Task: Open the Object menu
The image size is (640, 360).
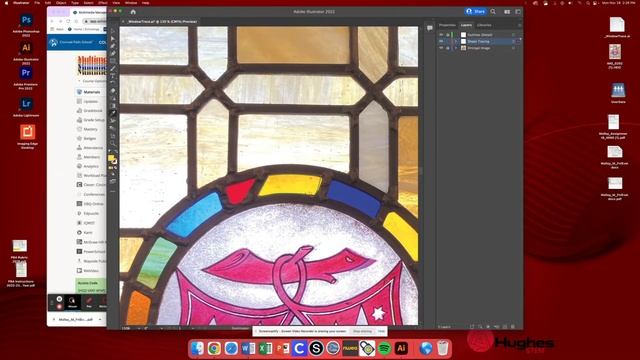Action: pos(61,3)
